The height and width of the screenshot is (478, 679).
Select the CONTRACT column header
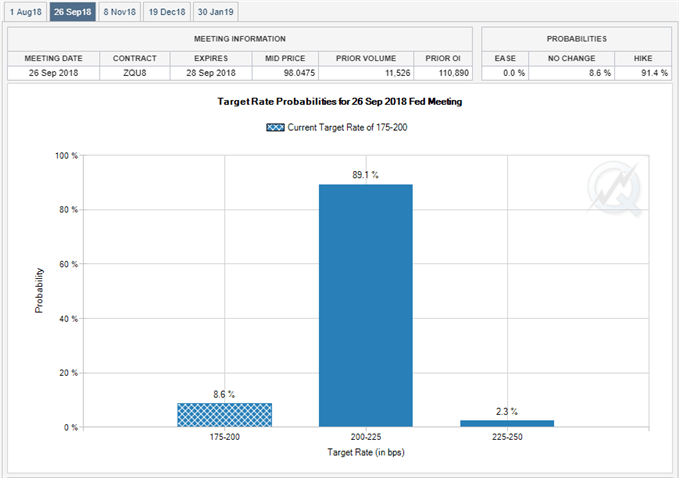[x=135, y=58]
